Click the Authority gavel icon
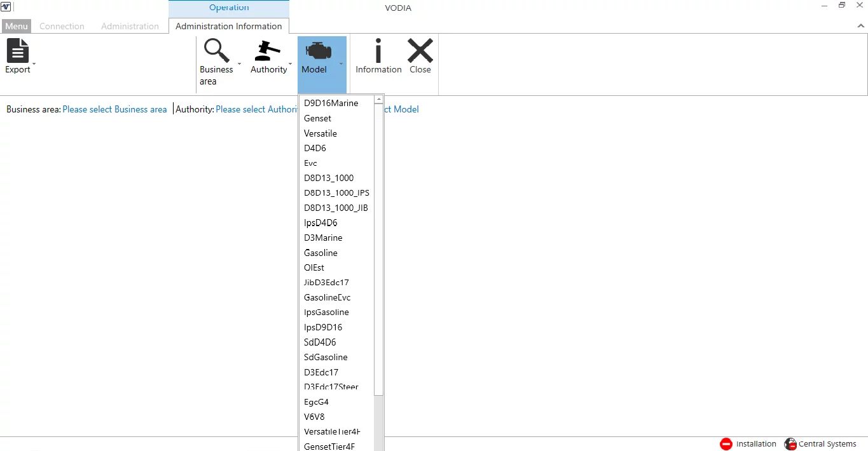The height and width of the screenshot is (451, 868). click(267, 50)
